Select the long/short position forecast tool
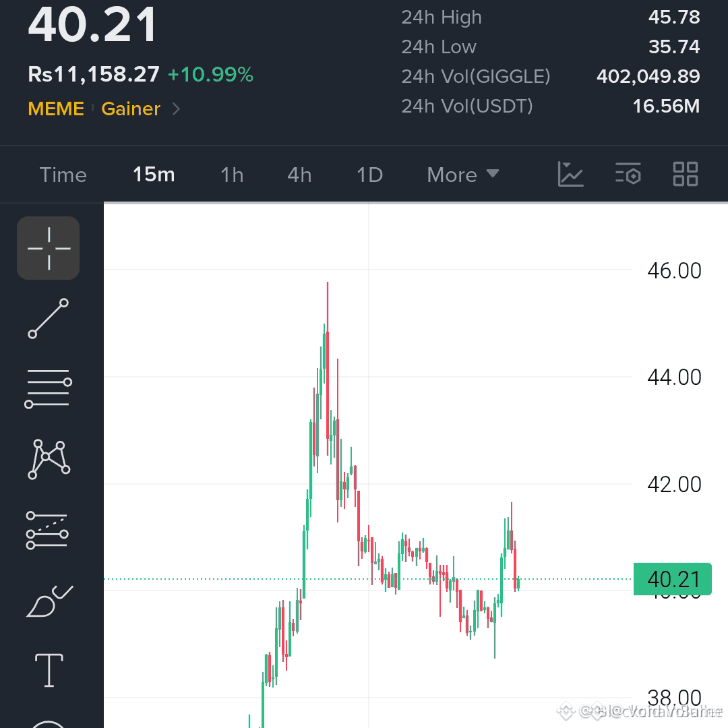Viewport: 728px width, 728px height. click(47, 530)
